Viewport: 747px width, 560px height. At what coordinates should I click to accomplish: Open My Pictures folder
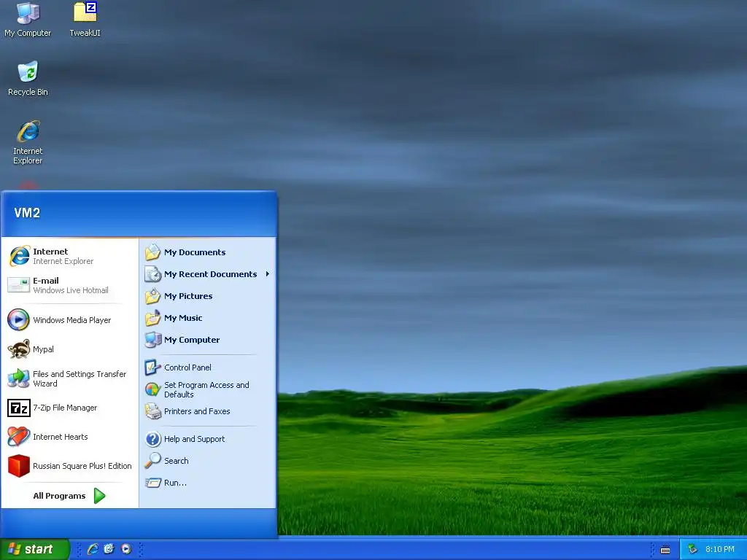point(207,296)
